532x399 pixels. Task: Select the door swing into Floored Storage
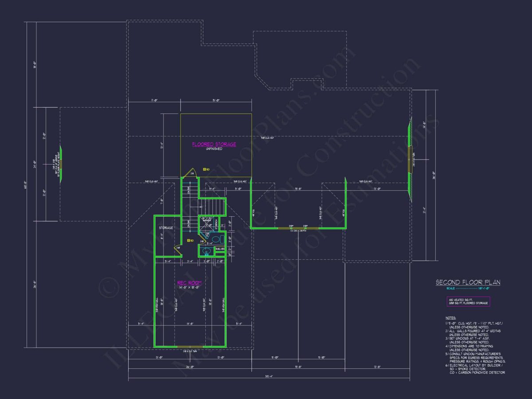point(190,173)
